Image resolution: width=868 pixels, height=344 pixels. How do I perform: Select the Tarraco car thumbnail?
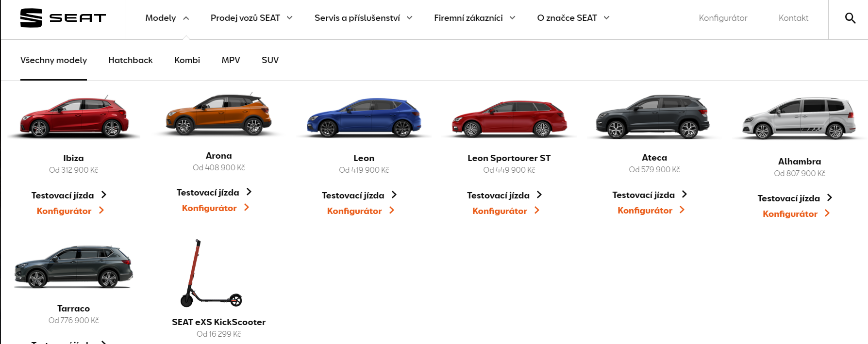click(73, 267)
